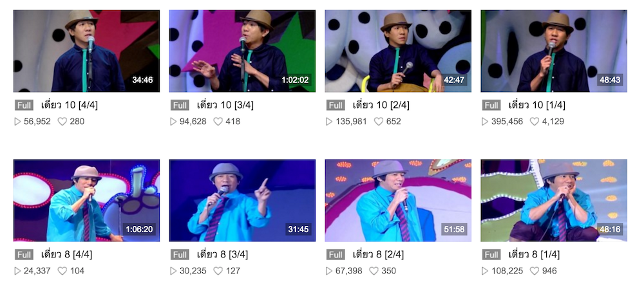
Task: Play the 1:06:20 long video thumbnail
Action: point(87,200)
